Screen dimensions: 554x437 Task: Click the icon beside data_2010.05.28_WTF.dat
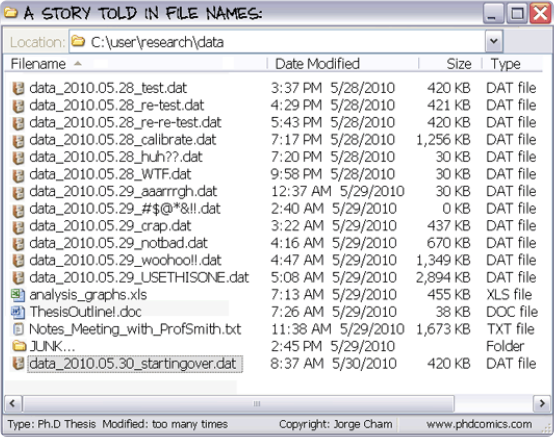(x=18, y=175)
